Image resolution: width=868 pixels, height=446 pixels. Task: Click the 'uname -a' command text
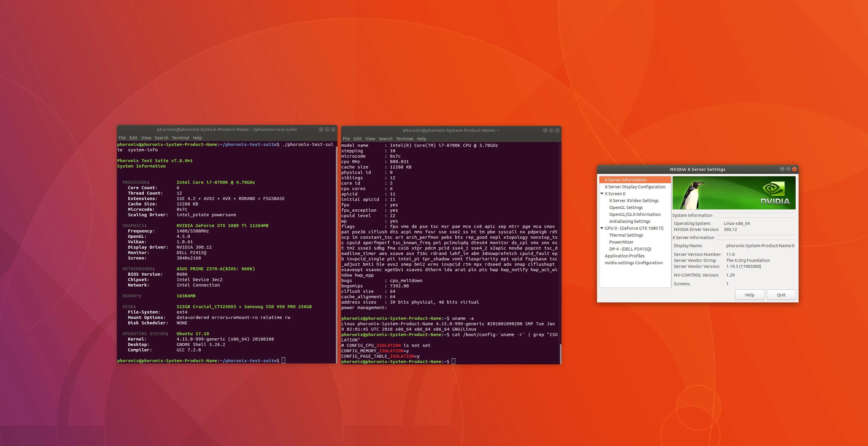463,318
